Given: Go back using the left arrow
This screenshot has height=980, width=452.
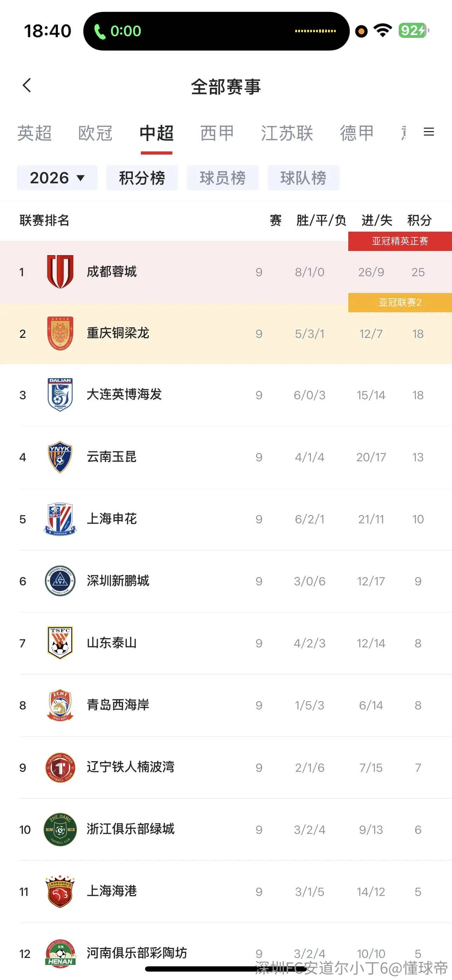Looking at the screenshot, I should pos(27,85).
